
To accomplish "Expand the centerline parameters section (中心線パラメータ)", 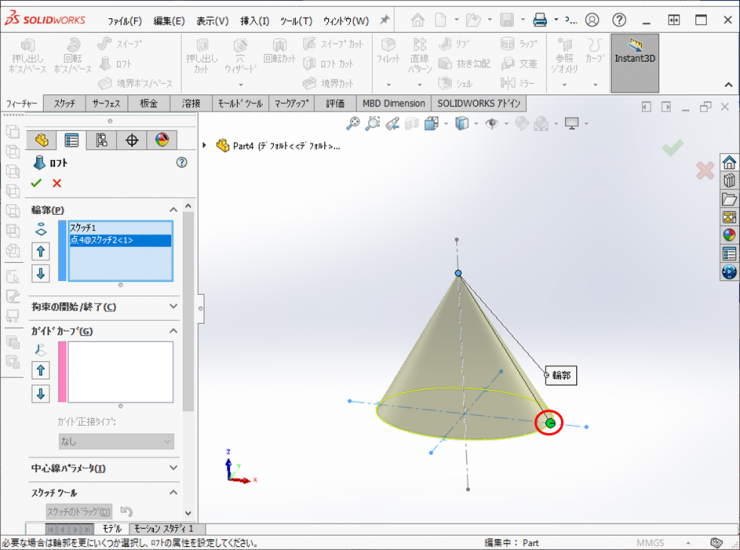I will [173, 468].
